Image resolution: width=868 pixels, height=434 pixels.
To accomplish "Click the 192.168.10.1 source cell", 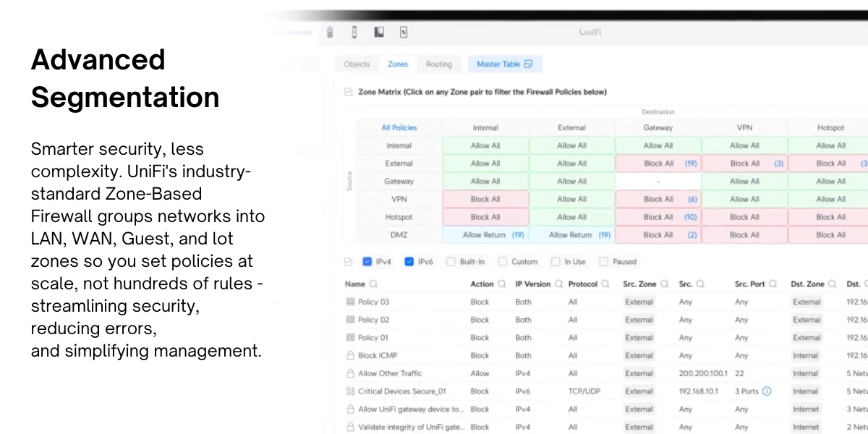I will (700, 391).
